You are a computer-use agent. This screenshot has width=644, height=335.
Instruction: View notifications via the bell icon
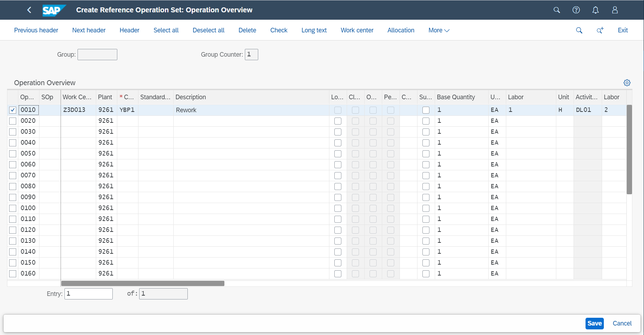pos(595,10)
